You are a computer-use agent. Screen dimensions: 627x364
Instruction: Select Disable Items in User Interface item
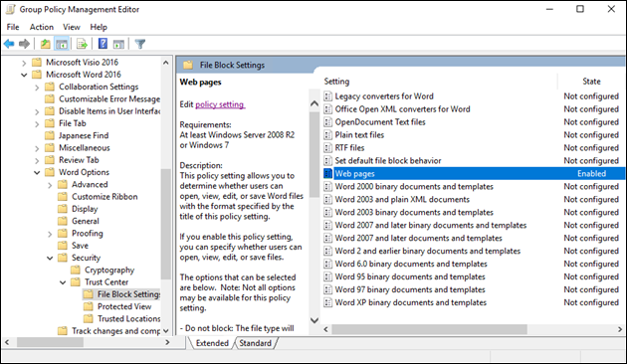click(109, 111)
